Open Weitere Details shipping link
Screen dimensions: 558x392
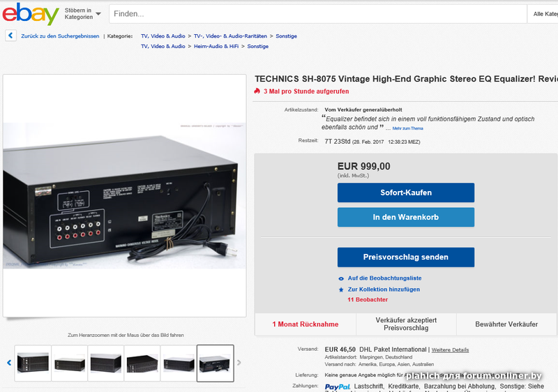pyautogui.click(x=450, y=350)
